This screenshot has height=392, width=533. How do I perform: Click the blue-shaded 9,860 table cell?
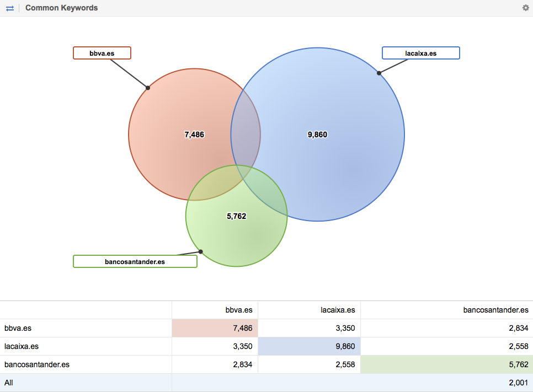309,346
